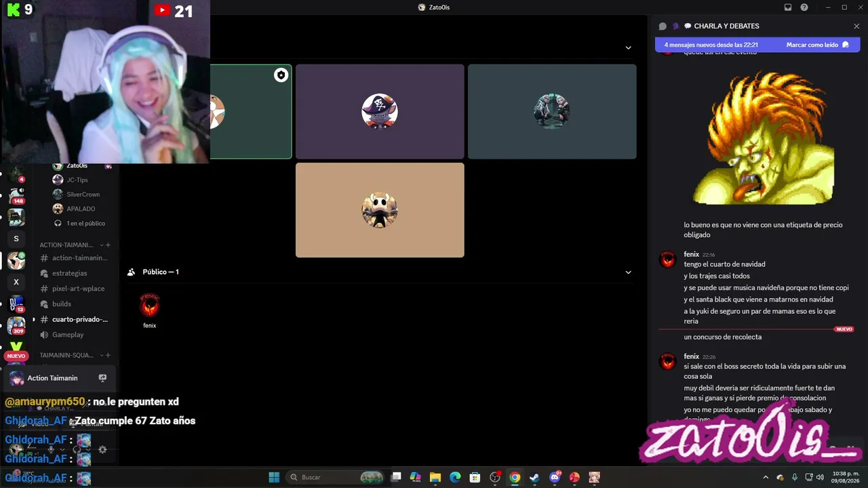Click the screen share icon beside Action Taimanin

pyautogui.click(x=102, y=378)
